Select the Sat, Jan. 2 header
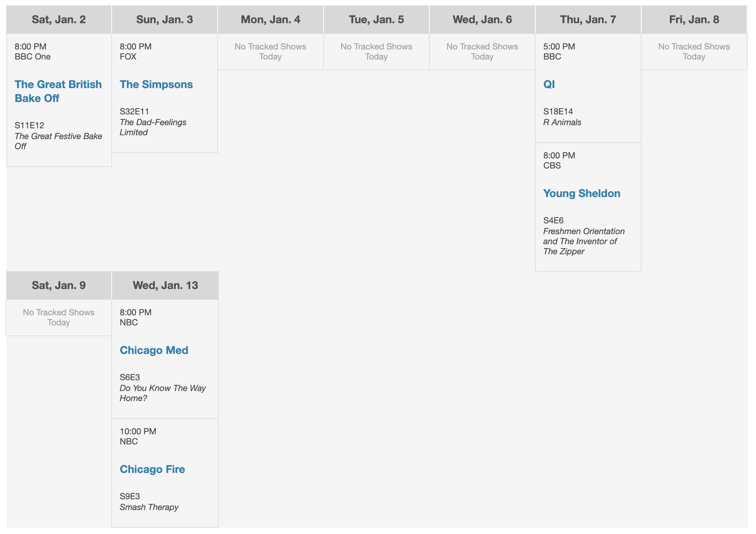 (59, 19)
